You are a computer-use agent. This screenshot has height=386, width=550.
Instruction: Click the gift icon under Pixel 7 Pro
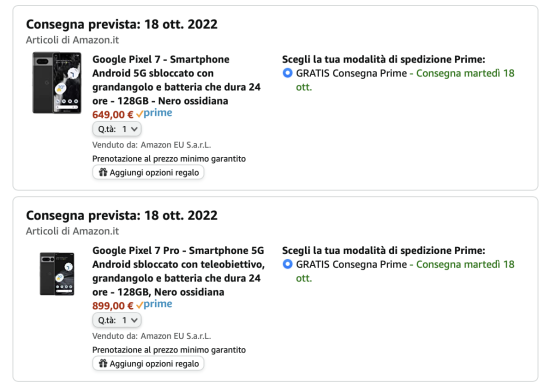tap(103, 364)
